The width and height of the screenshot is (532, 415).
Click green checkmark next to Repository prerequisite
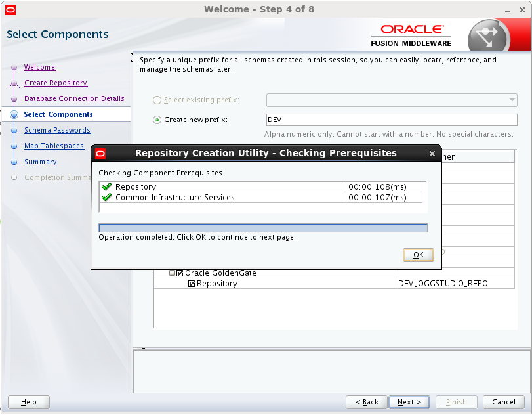click(106, 186)
